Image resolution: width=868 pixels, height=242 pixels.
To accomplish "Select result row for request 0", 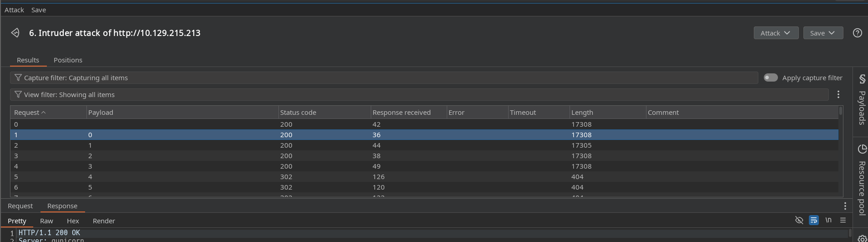I will click(x=424, y=124).
